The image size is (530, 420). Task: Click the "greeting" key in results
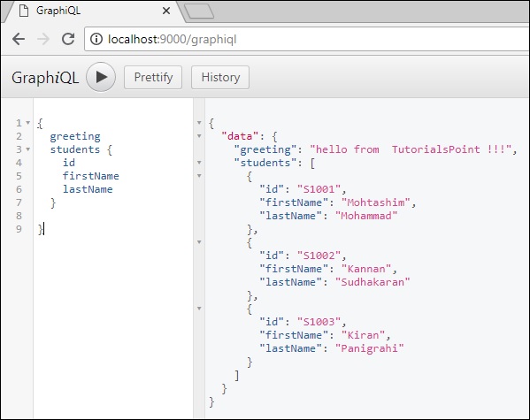pyautogui.click(x=265, y=149)
